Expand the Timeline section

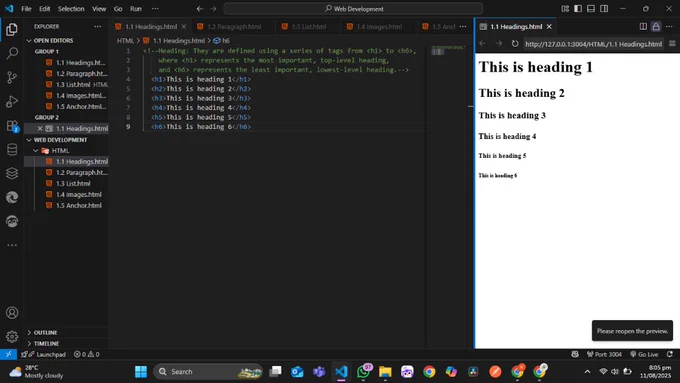[x=46, y=344]
